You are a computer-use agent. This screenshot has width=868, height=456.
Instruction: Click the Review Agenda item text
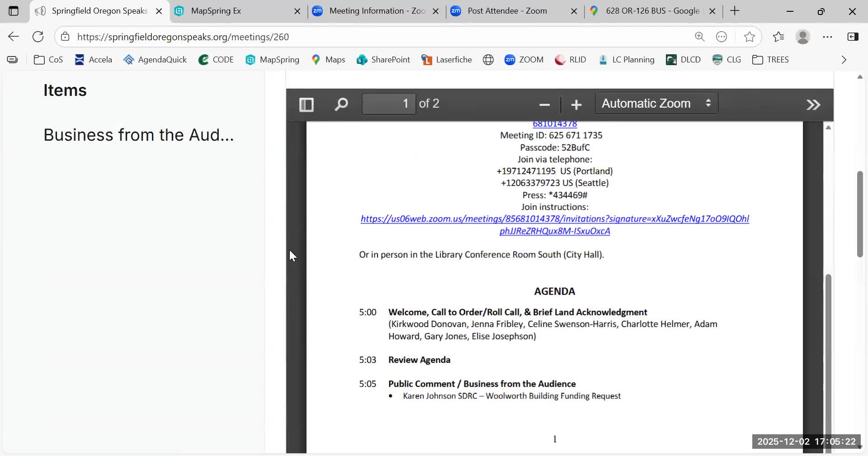coord(419,360)
